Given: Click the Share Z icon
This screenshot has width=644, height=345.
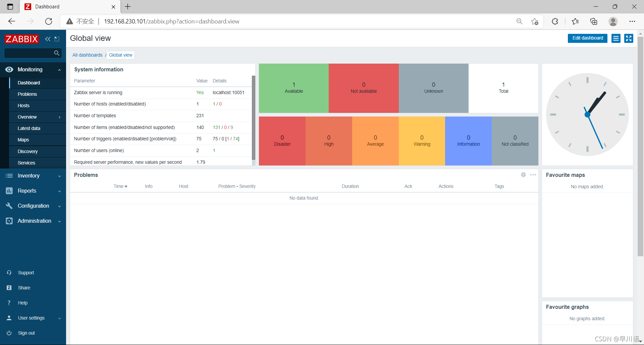Looking at the screenshot, I should pyautogui.click(x=9, y=288).
